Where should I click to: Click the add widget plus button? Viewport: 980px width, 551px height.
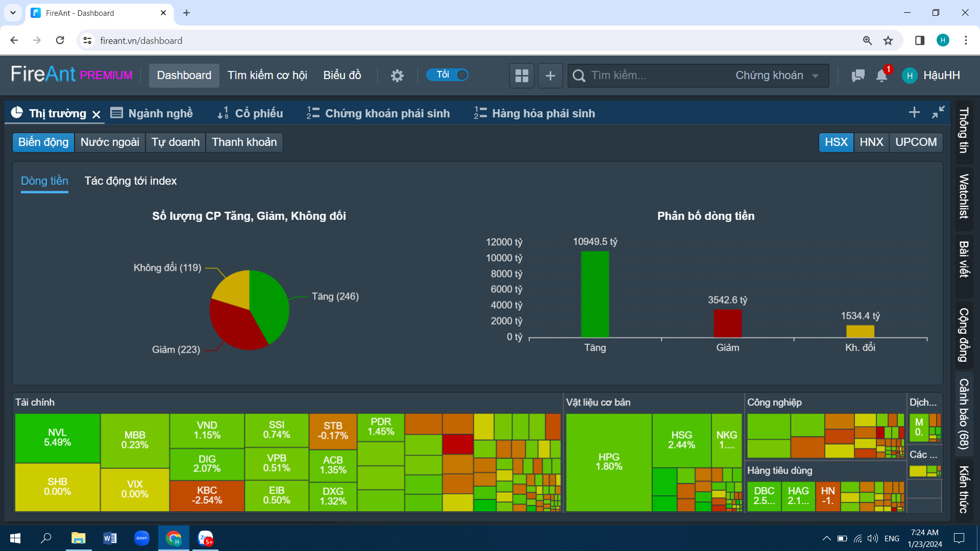[550, 76]
